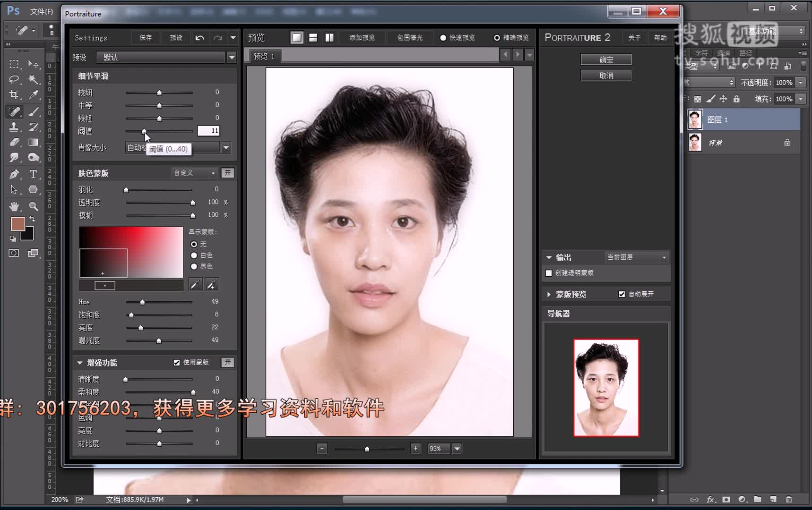The height and width of the screenshot is (510, 812).
Task: Select the Type tool
Action: coord(33,174)
